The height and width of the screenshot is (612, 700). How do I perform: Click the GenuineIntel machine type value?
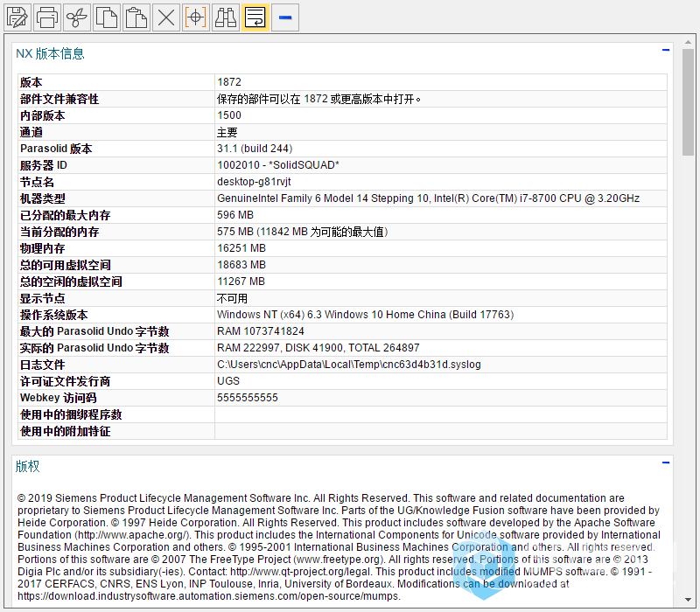click(428, 198)
